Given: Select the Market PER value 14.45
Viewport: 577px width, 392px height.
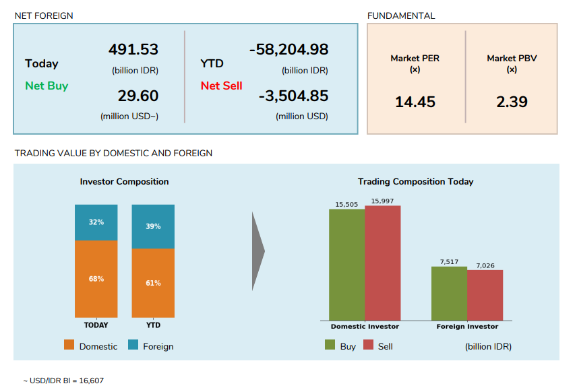Looking at the screenshot, I should click(415, 102).
